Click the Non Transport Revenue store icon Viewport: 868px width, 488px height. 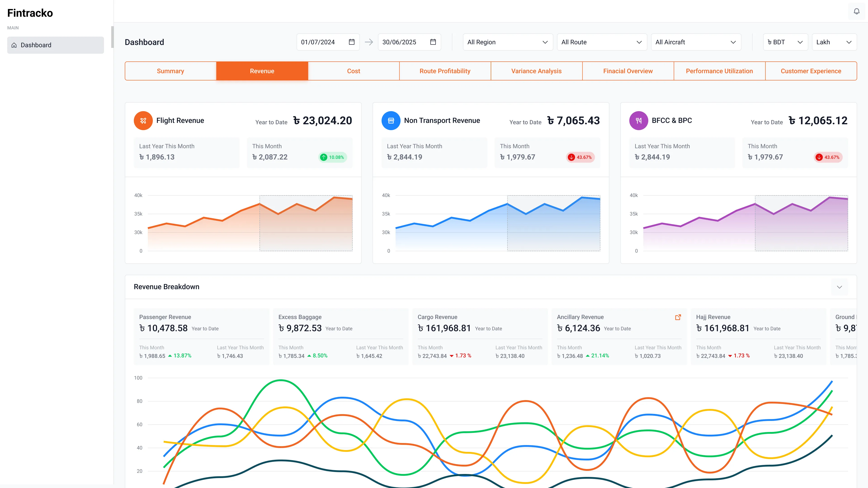coord(391,121)
